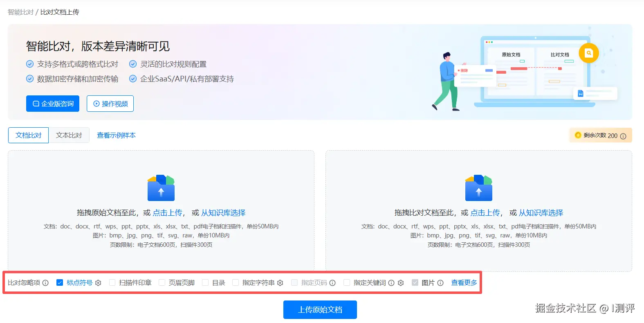Click the play icon in 操作视频 button
This screenshot has height=323, width=644.
(x=96, y=104)
